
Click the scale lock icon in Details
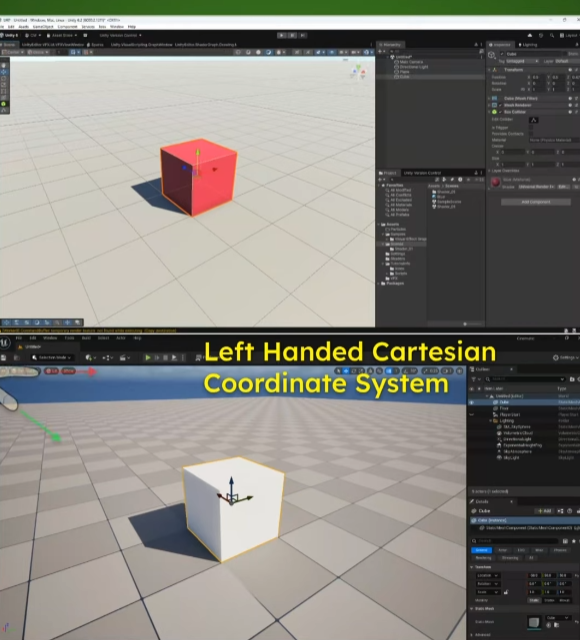click(506, 592)
